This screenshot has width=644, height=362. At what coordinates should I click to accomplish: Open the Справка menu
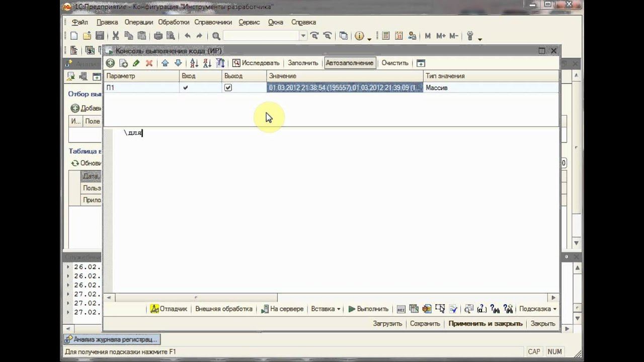coord(303,22)
